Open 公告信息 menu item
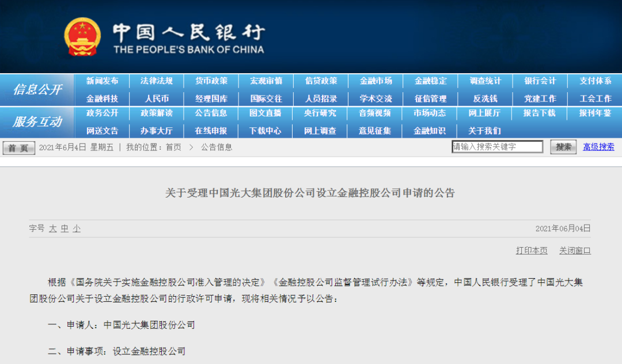This screenshot has width=622, height=364. click(x=211, y=113)
